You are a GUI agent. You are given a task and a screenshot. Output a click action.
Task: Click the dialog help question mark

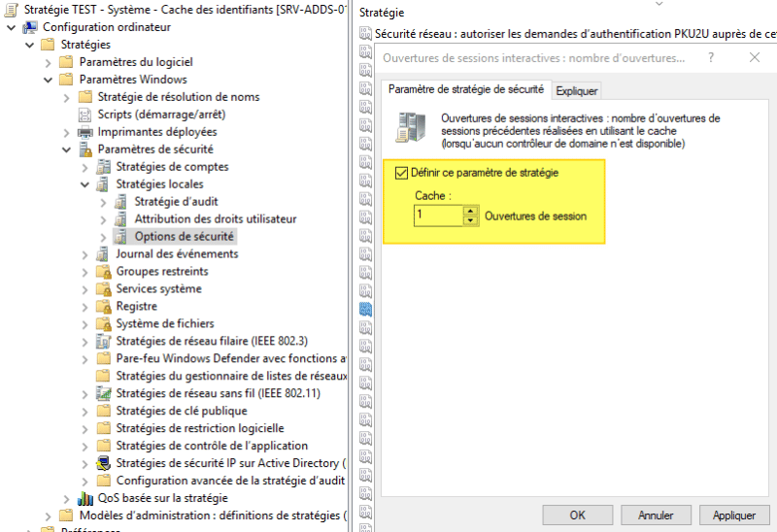711,57
